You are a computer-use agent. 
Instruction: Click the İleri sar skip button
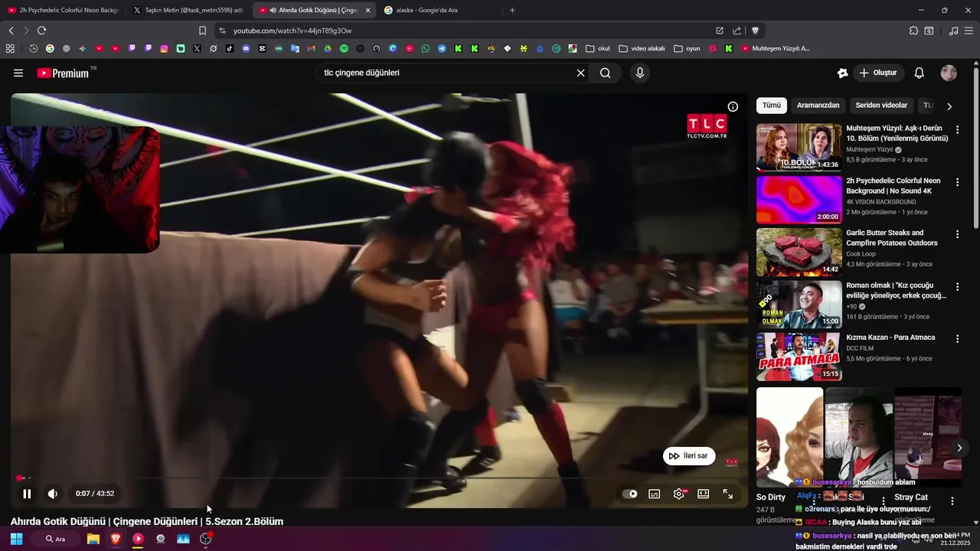click(689, 456)
